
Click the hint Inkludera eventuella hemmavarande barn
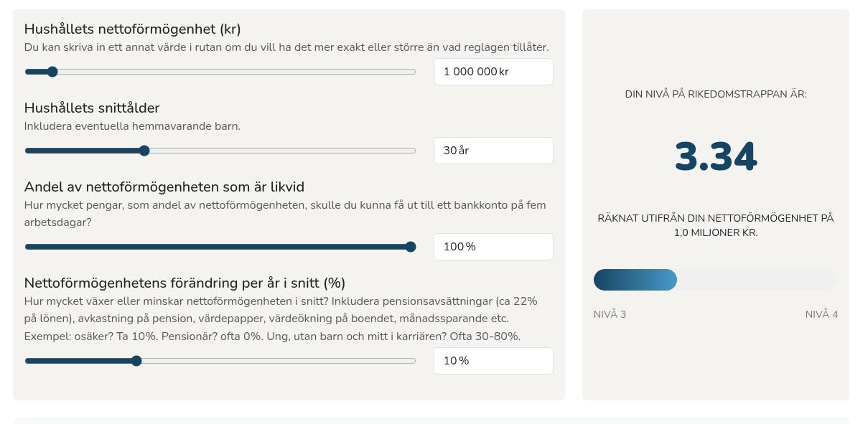132,126
